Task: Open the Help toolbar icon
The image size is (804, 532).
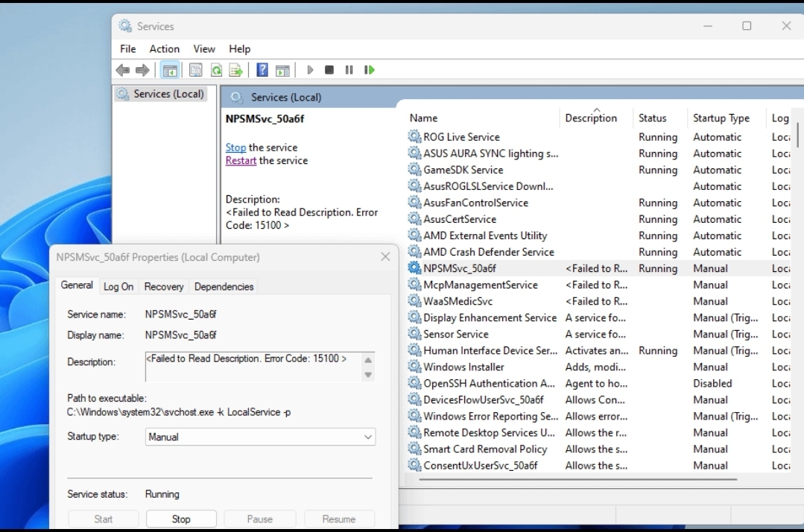Action: pyautogui.click(x=262, y=70)
